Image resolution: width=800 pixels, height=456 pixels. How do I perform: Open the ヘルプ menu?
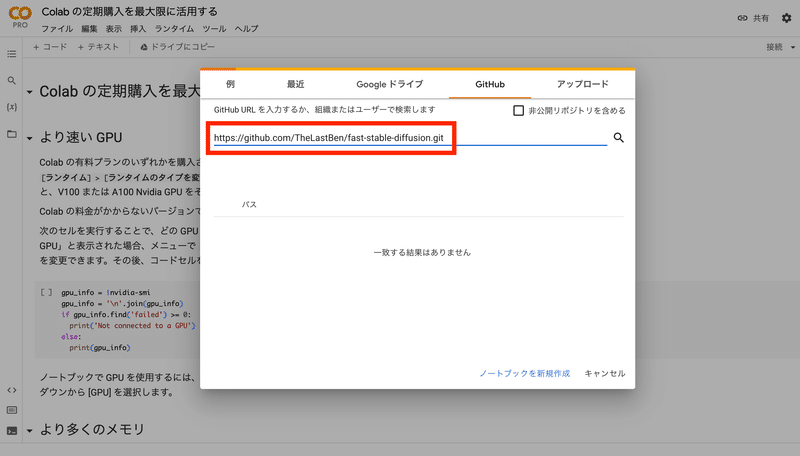(246, 29)
